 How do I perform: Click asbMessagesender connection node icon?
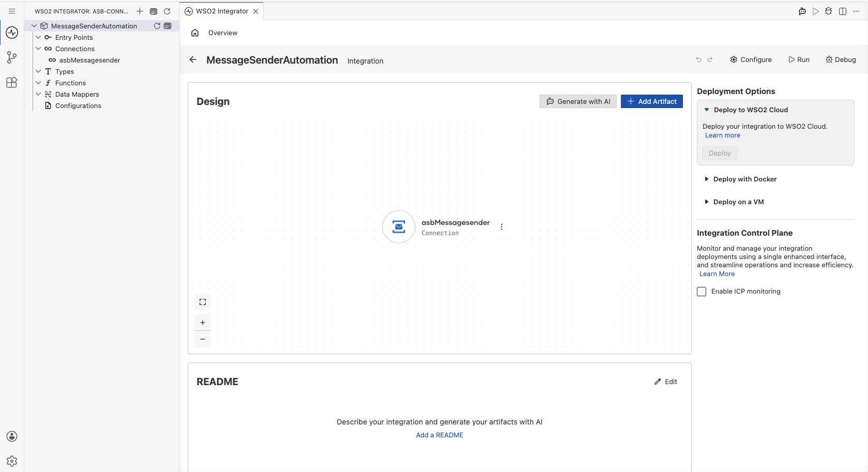pyautogui.click(x=399, y=226)
